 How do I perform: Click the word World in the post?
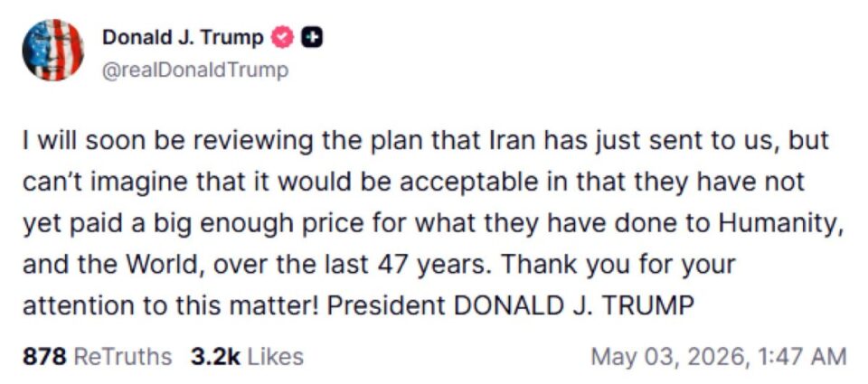coord(165,265)
